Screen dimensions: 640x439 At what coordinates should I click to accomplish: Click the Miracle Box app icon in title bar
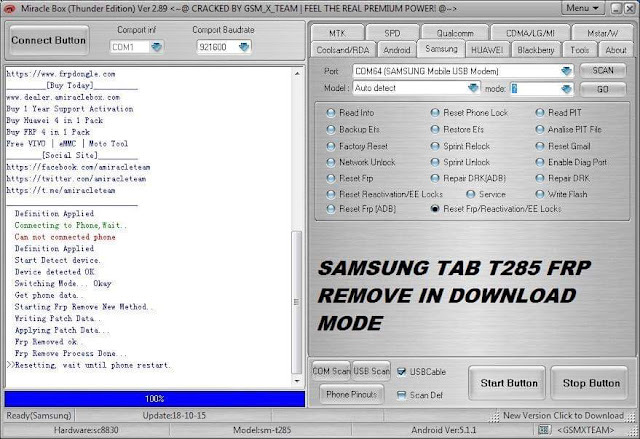point(10,8)
